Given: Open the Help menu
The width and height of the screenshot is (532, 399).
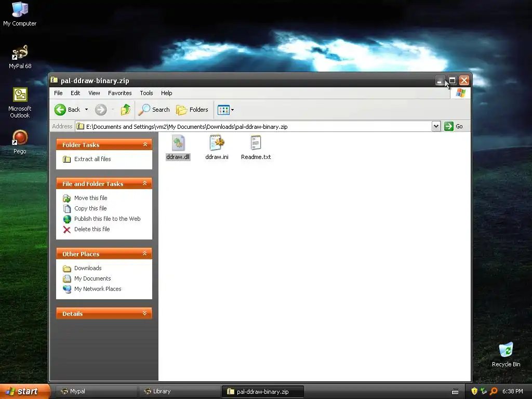Looking at the screenshot, I should pos(166,93).
